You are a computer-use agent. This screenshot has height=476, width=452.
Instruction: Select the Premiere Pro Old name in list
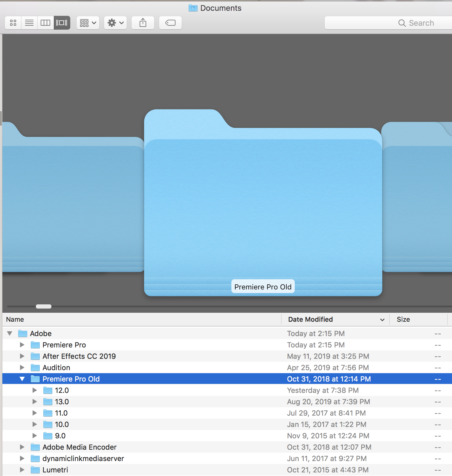tap(71, 379)
